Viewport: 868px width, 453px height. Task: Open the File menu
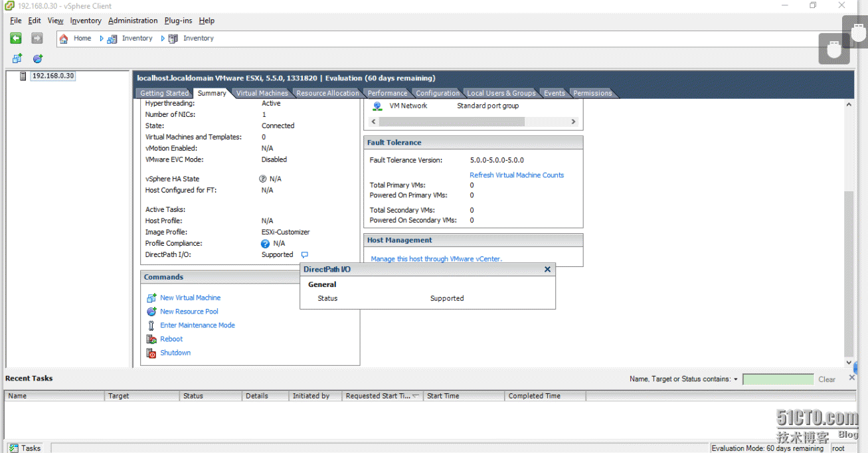pyautogui.click(x=16, y=21)
